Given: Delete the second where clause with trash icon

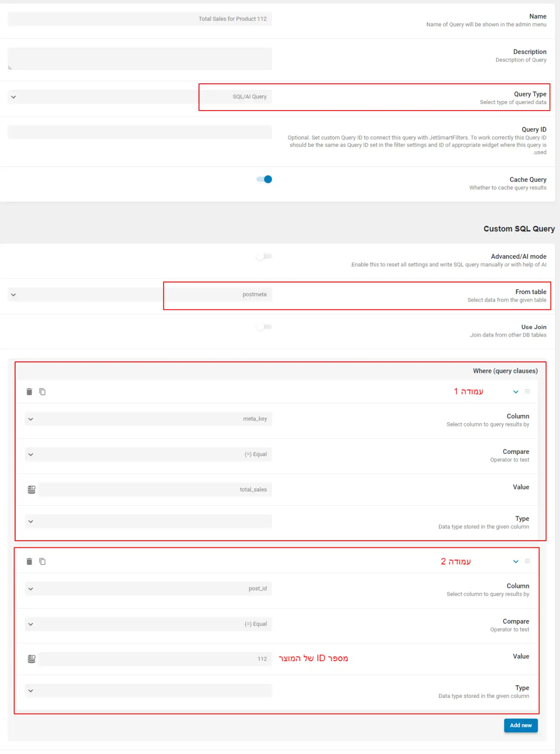Looking at the screenshot, I should click(29, 561).
